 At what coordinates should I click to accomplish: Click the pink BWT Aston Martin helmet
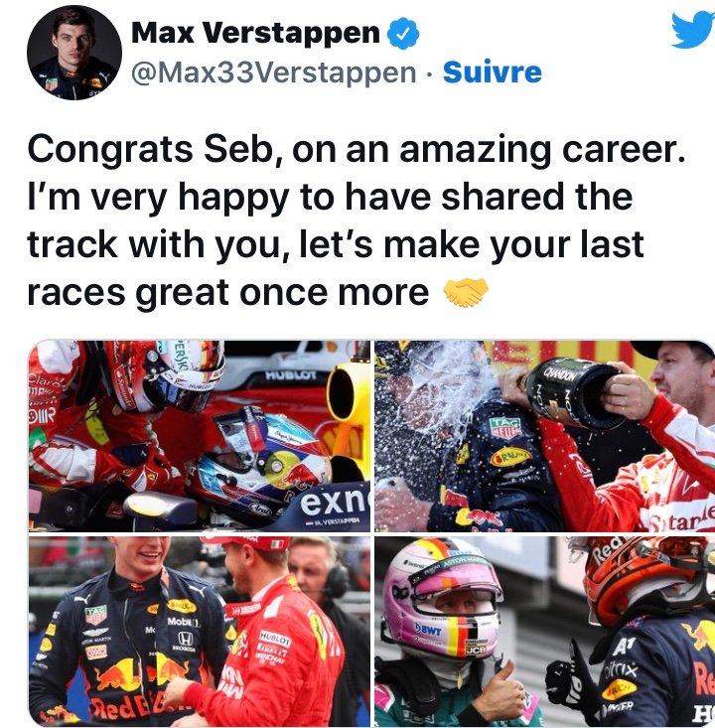click(442, 600)
